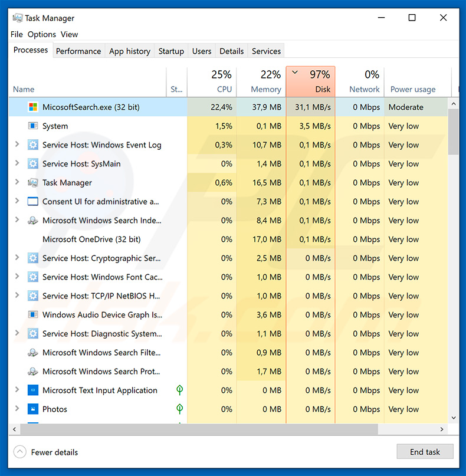Click the Task Manager title bar icon
This screenshot has height=476, width=466.
[17, 18]
